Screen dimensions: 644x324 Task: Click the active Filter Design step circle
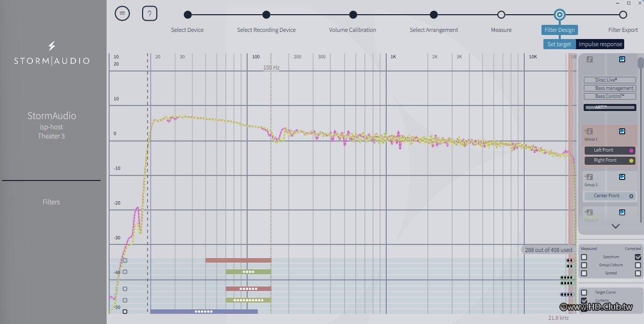point(560,15)
